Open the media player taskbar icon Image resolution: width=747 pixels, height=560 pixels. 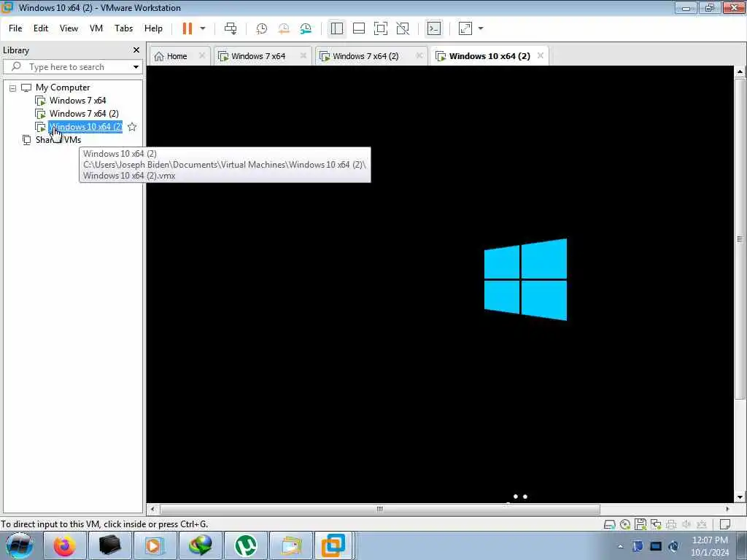(x=155, y=545)
